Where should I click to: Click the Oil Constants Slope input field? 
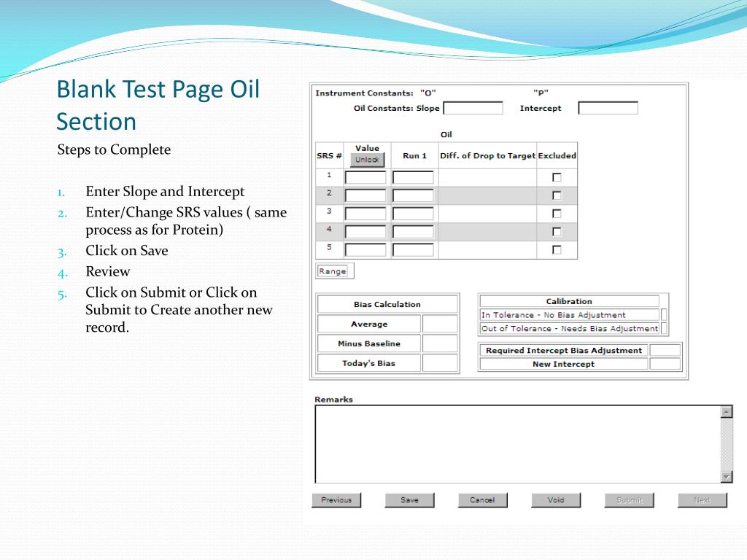(473, 108)
